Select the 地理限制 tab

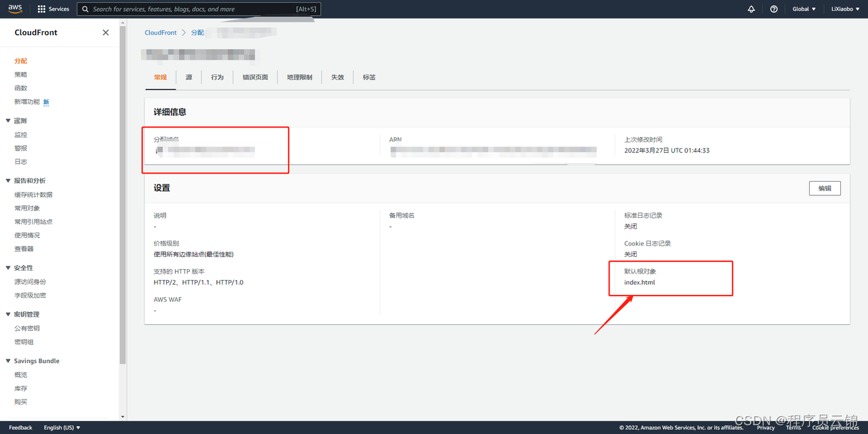(300, 77)
